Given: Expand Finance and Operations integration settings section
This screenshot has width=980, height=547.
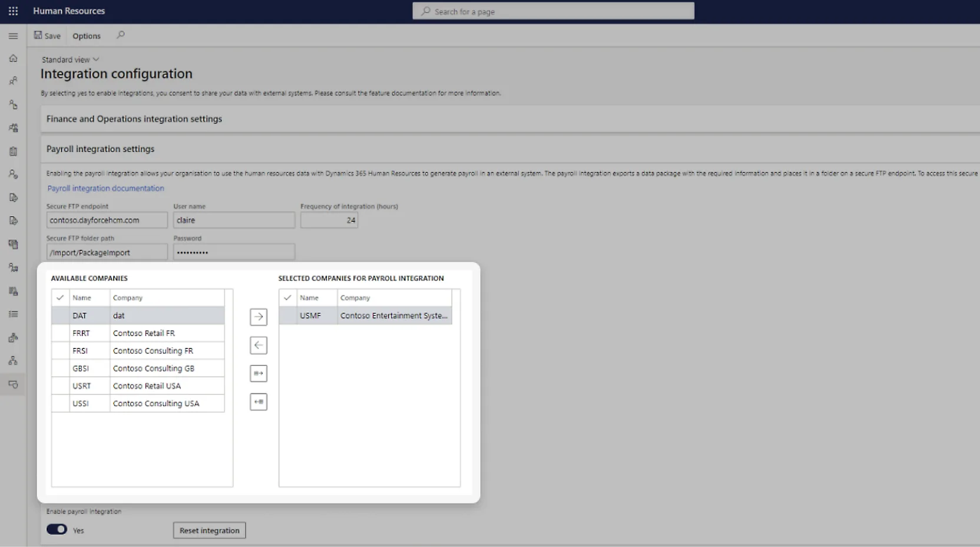Looking at the screenshot, I should pyautogui.click(x=510, y=119).
